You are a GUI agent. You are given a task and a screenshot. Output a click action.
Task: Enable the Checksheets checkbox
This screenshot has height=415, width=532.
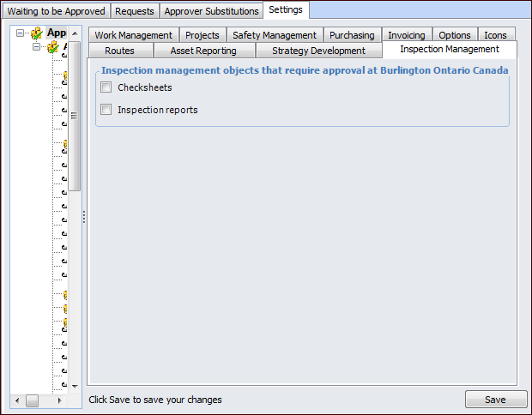tap(106, 87)
